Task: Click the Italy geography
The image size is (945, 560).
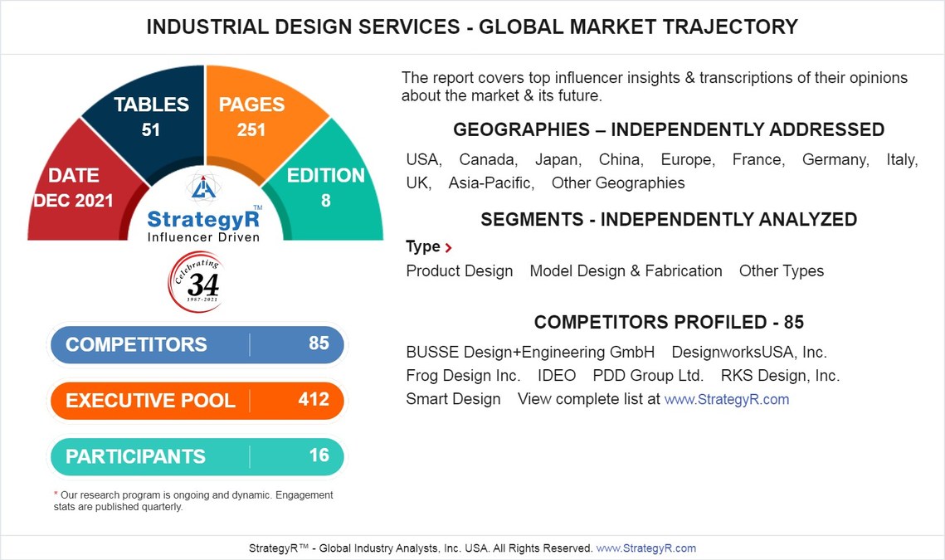Action: pos(902,160)
